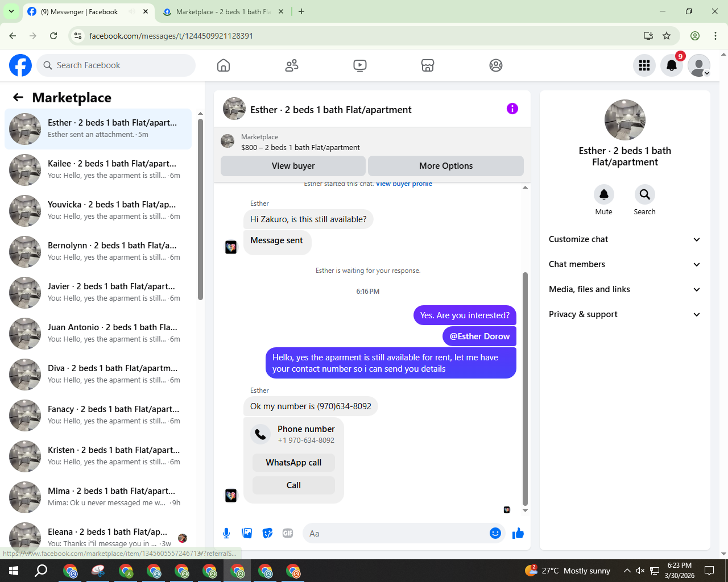Record a voice clip with microphone

tap(226, 533)
